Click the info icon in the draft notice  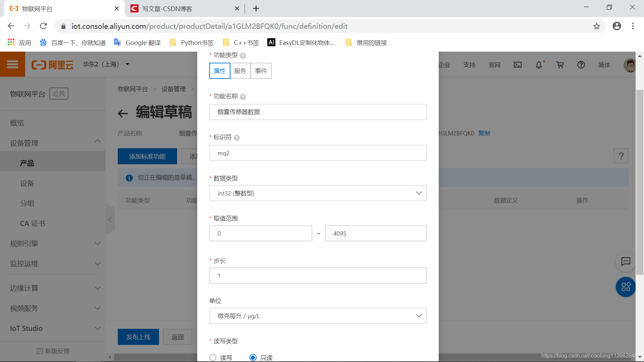click(x=129, y=178)
